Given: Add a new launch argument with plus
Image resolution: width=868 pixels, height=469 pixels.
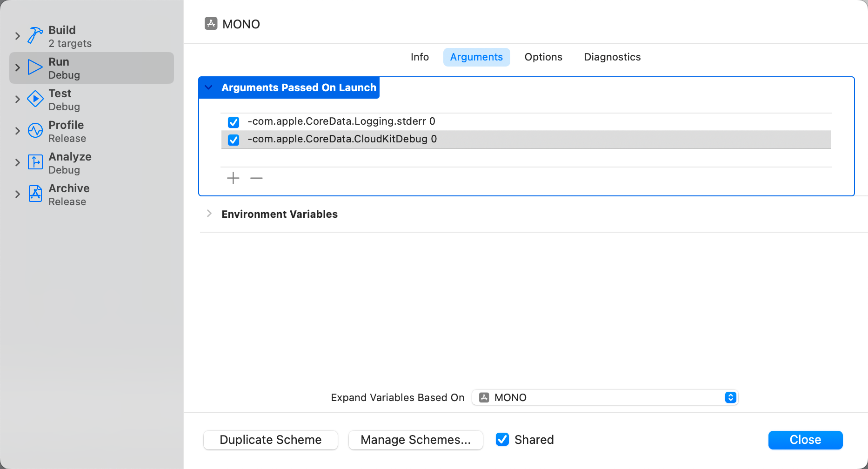Looking at the screenshot, I should [x=233, y=178].
